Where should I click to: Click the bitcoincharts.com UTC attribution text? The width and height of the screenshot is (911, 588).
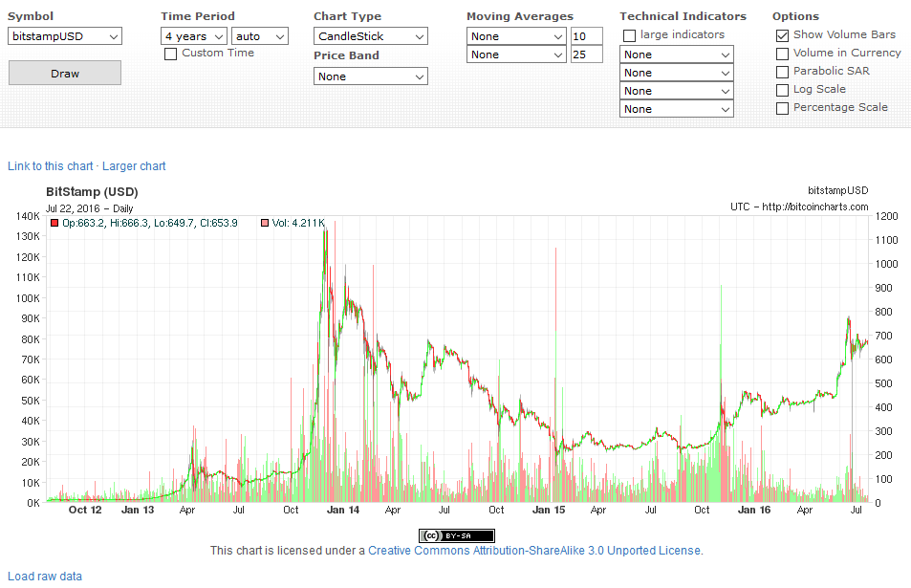pyautogui.click(x=799, y=207)
